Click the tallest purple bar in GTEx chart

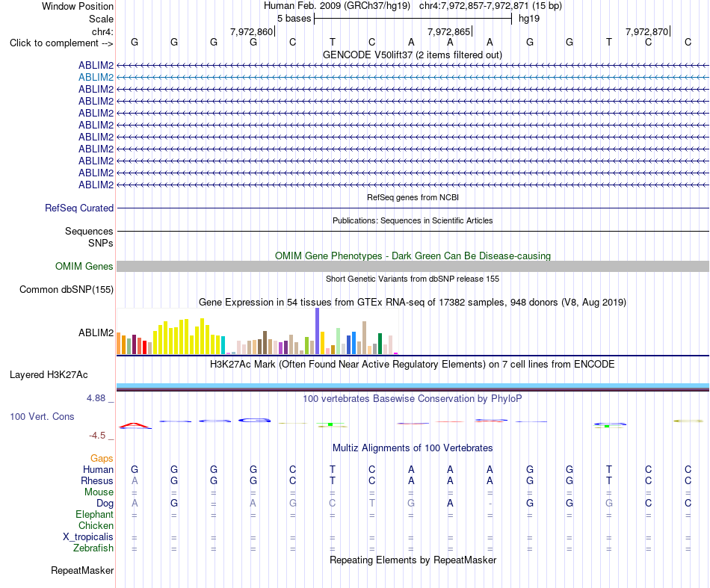[x=318, y=331]
